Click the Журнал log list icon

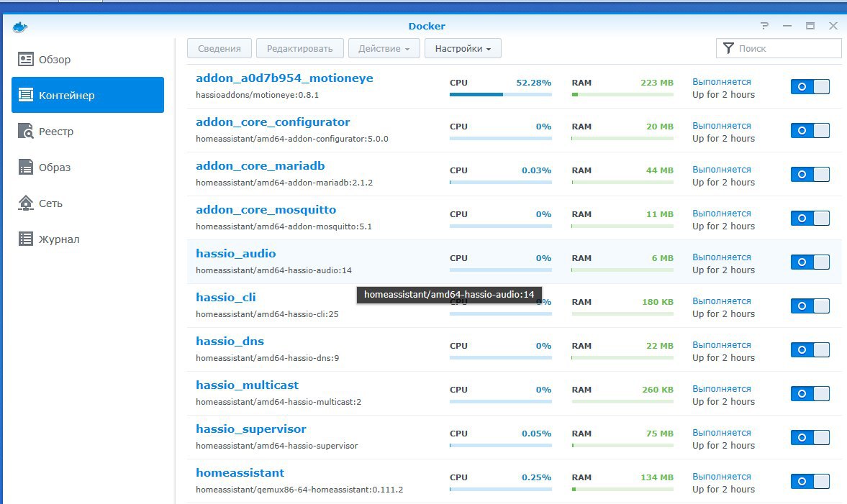[x=25, y=239]
